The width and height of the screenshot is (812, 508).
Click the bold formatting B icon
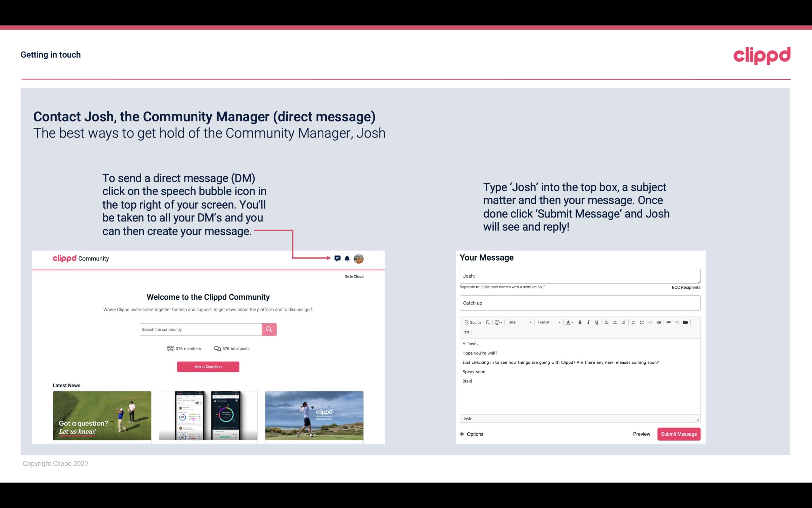(580, 322)
